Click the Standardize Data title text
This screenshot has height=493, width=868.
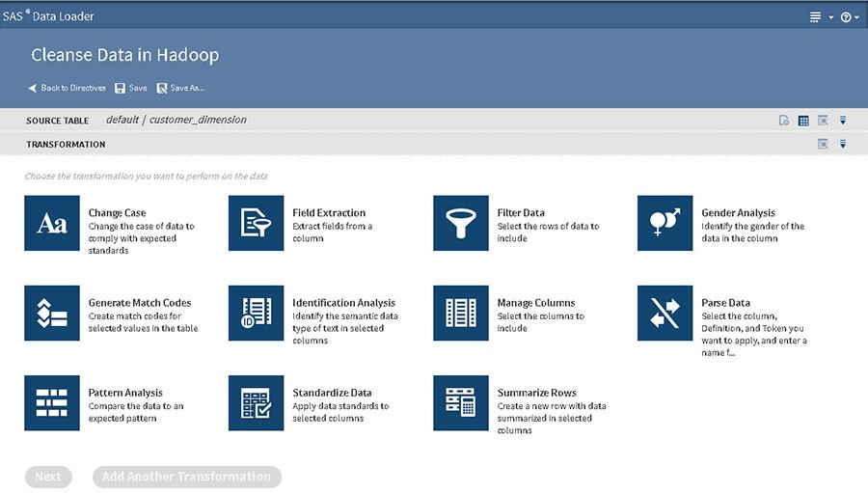tap(332, 393)
